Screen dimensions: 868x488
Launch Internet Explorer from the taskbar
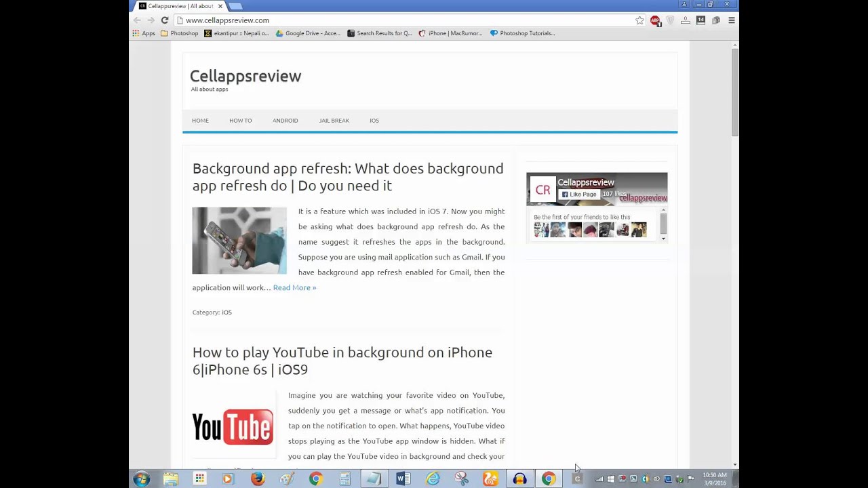click(433, 479)
